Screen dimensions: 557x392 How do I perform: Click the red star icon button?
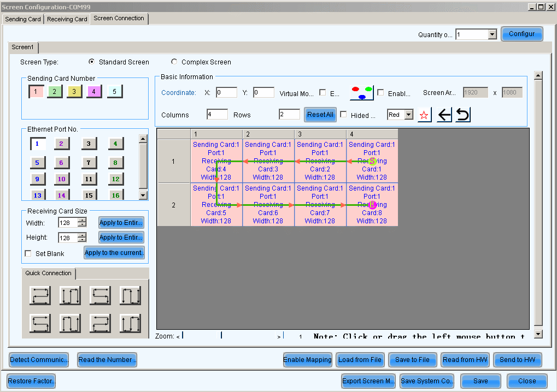(425, 115)
